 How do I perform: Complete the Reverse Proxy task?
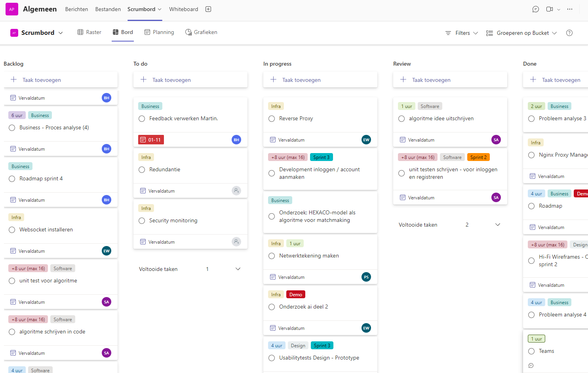[x=272, y=119]
